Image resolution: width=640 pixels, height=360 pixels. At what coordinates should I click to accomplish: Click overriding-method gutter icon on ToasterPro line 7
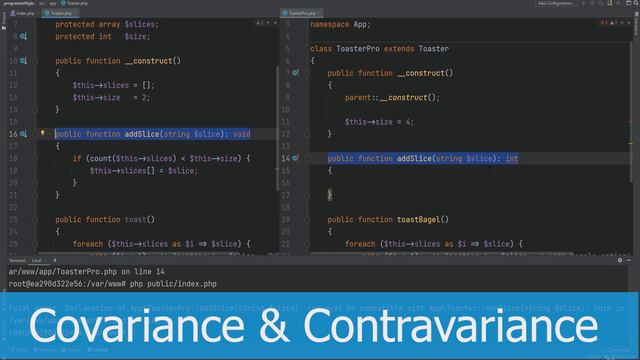(x=296, y=73)
